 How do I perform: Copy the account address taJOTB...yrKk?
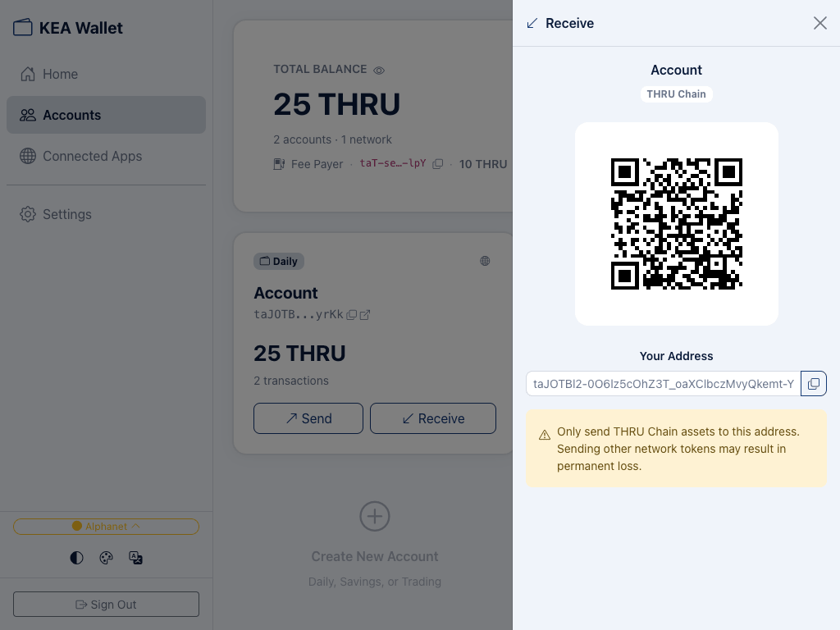point(352,315)
